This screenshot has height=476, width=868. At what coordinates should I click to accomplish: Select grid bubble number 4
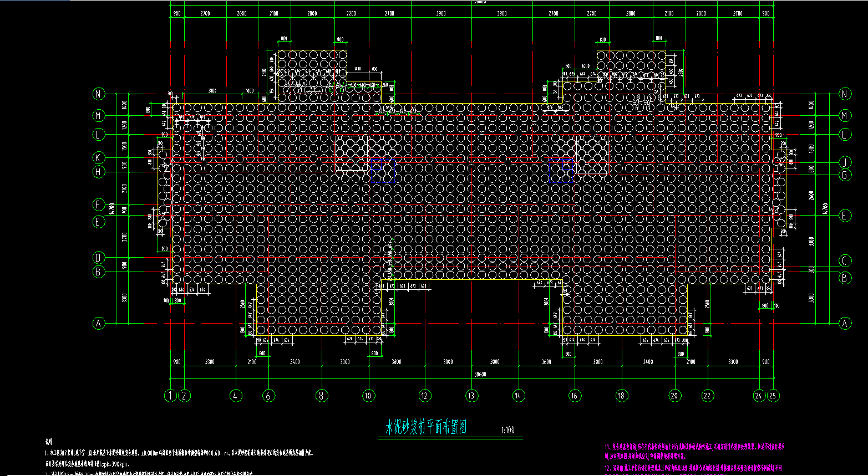[x=236, y=396]
